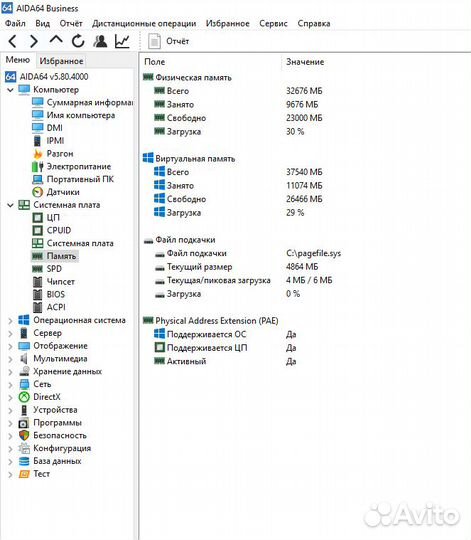Open the Избранное menu in the menu bar
This screenshot has height=540, width=471.
pos(228,23)
